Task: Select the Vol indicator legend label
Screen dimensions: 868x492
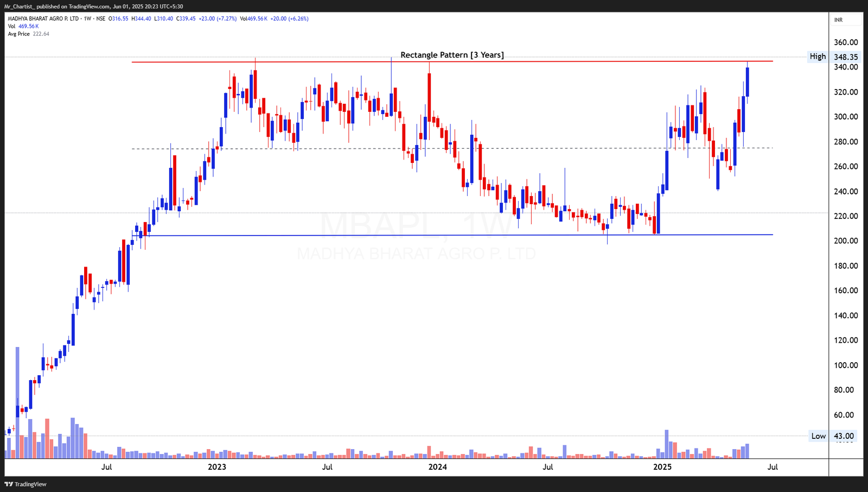Action: click(x=11, y=26)
